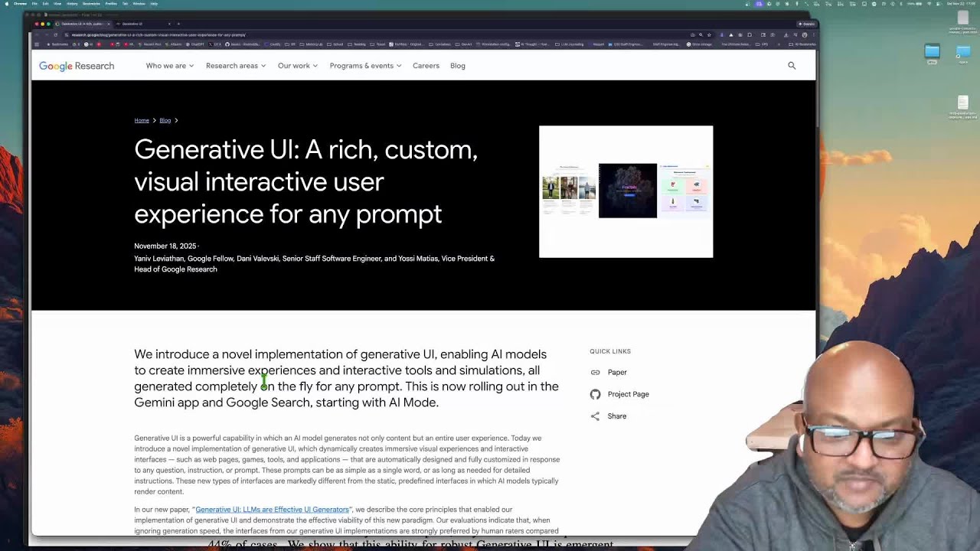Open the ChatGPT bookmark
This screenshot has height=551, width=980.
(195, 44)
